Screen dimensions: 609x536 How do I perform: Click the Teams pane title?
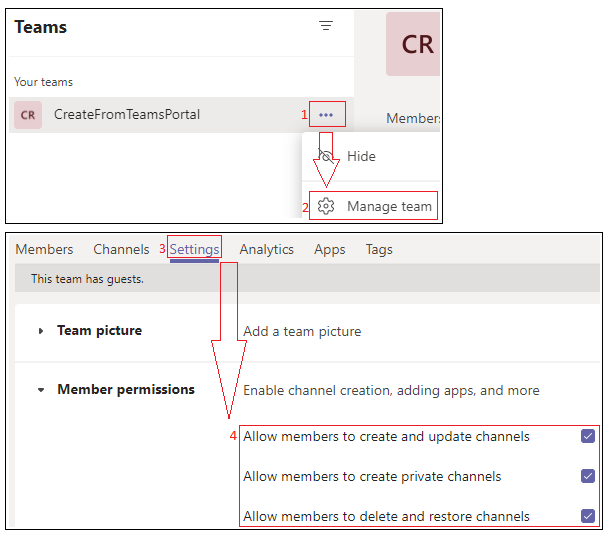point(41,27)
